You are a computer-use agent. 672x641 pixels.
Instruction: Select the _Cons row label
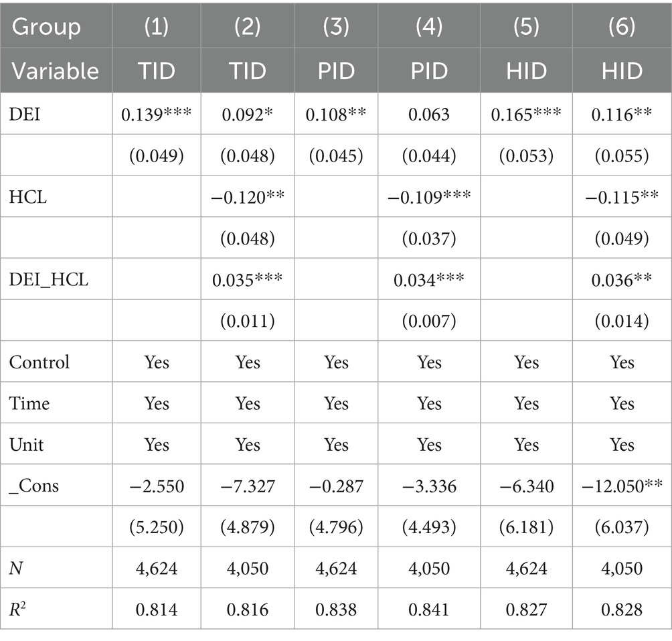pyautogui.click(x=34, y=486)
